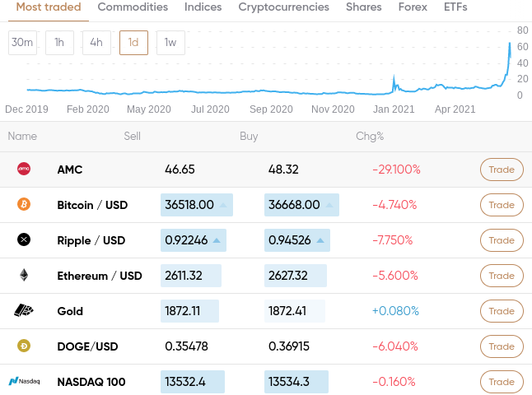The width and height of the screenshot is (532, 395).
Task: Click the DOGE/USD buy price 0.36915
Action: point(289,346)
